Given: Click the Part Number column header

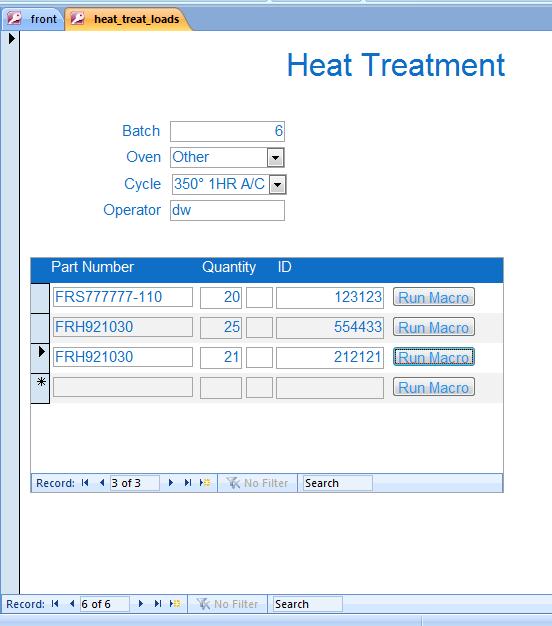Looking at the screenshot, I should click(x=93, y=267).
